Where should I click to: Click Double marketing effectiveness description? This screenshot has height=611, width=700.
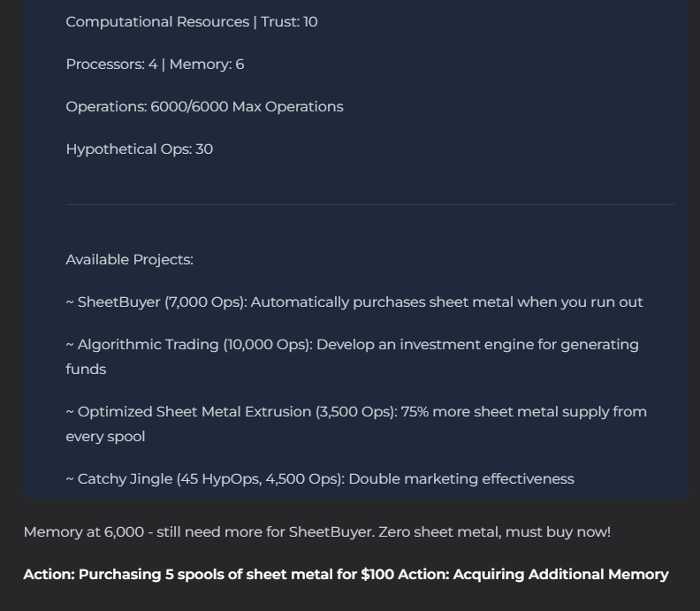click(x=460, y=479)
